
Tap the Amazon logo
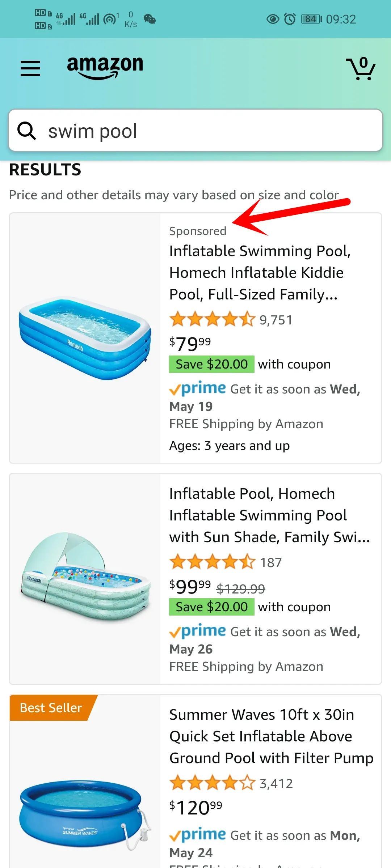[105, 67]
